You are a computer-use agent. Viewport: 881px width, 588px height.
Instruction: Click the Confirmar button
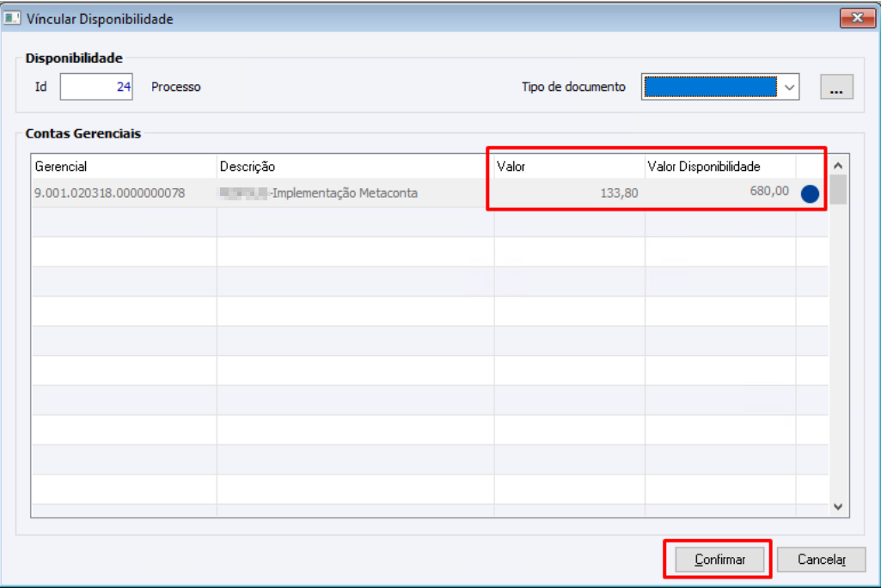pyautogui.click(x=719, y=560)
